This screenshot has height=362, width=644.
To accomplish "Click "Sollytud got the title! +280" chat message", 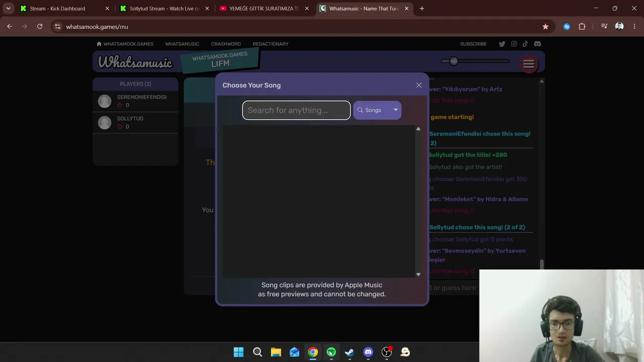I will tap(468, 155).
